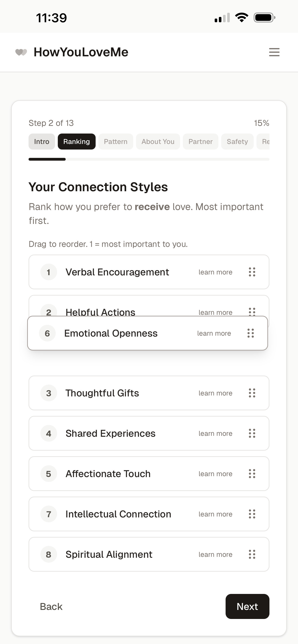This screenshot has height=644, width=298.
Task: Expand learn more for Spiritual Alignment
Action: coord(215,555)
